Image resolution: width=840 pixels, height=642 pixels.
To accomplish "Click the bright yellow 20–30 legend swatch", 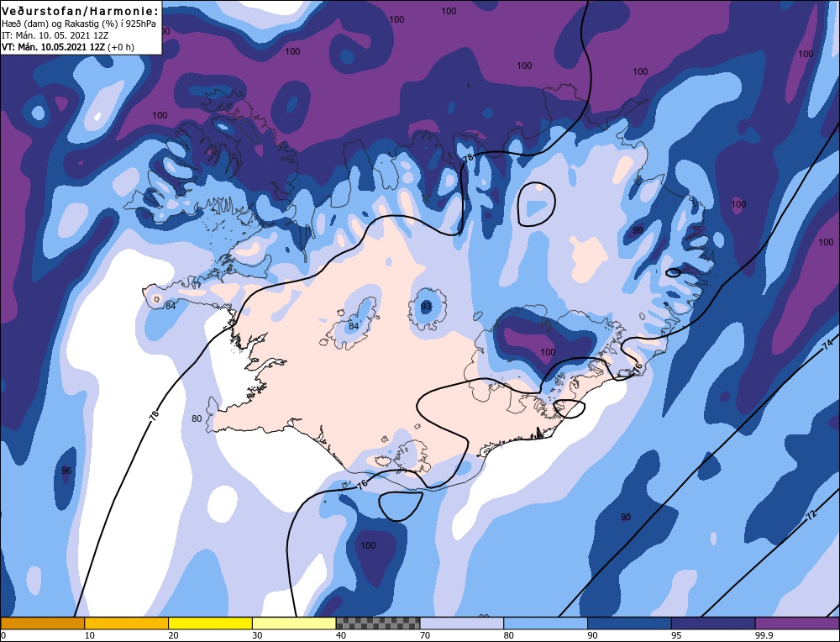I will click(210, 624).
